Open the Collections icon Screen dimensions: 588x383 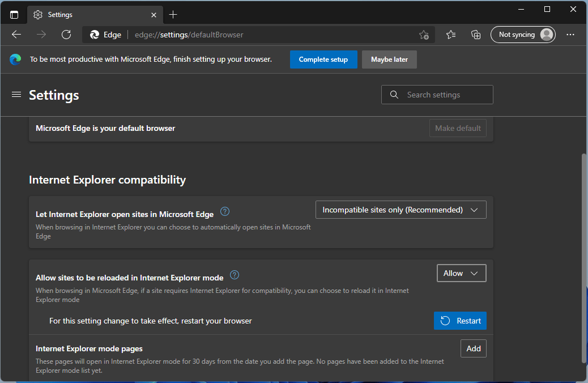pos(476,35)
